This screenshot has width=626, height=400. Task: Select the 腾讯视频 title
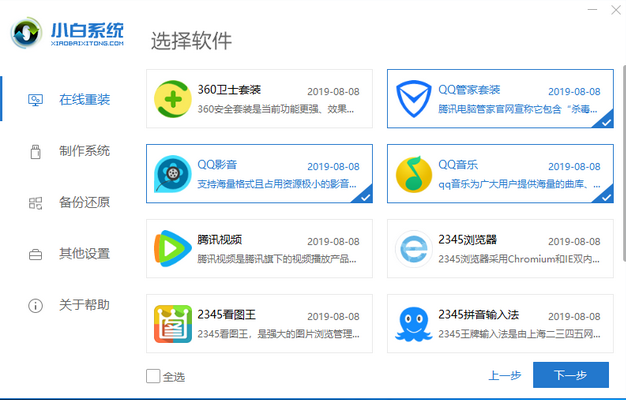pyautogui.click(x=220, y=240)
